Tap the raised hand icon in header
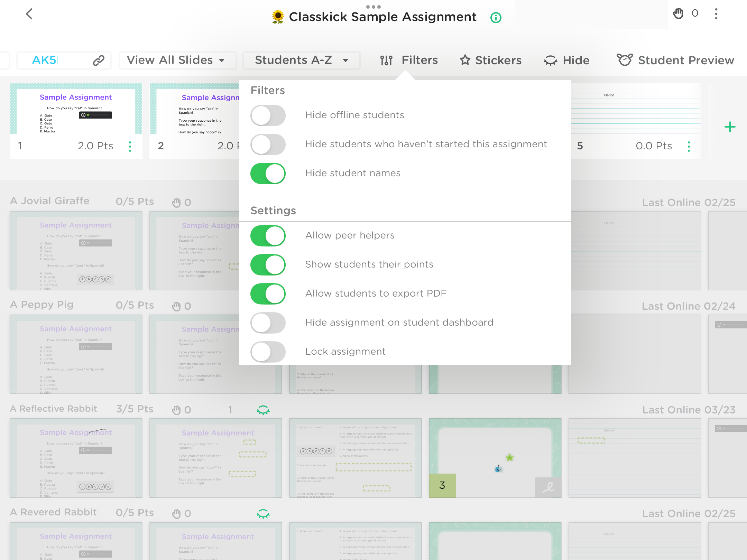The image size is (747, 560). click(x=678, y=13)
